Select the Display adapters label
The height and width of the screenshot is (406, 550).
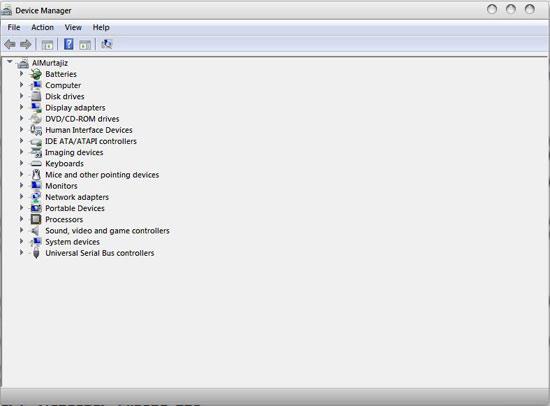(x=75, y=108)
